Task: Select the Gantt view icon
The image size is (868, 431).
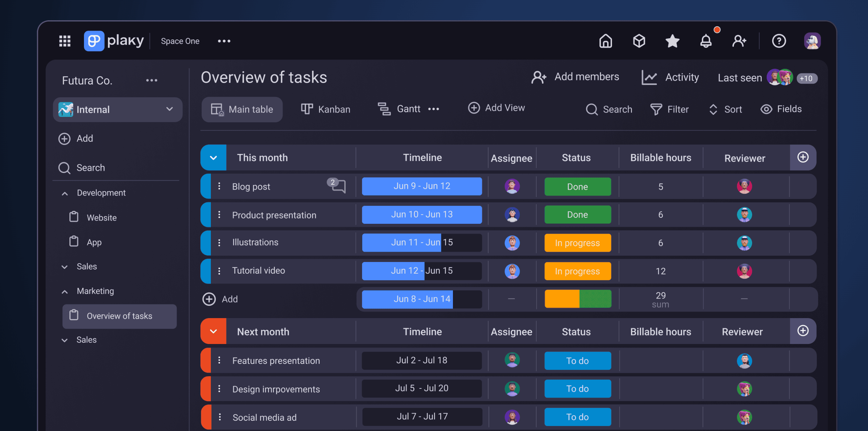Action: [x=384, y=109]
